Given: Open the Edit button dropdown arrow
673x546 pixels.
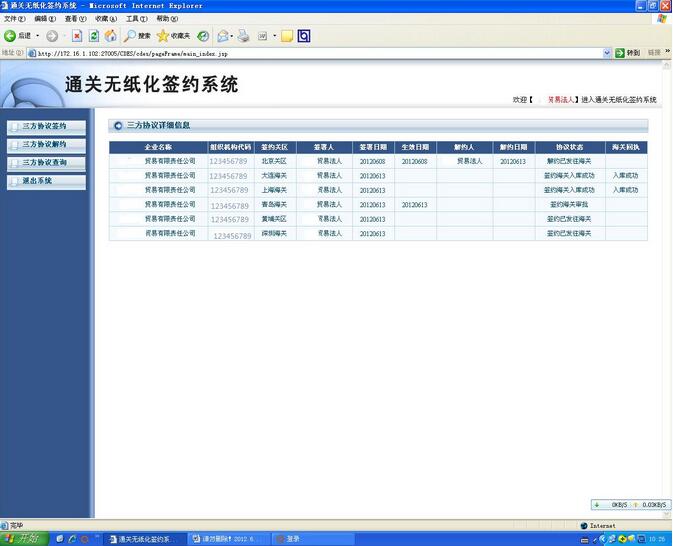Looking at the screenshot, I should 275,36.
